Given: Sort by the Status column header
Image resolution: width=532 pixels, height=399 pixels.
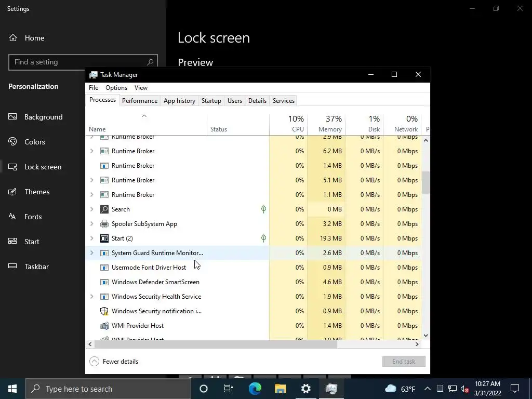Looking at the screenshot, I should point(238,124).
